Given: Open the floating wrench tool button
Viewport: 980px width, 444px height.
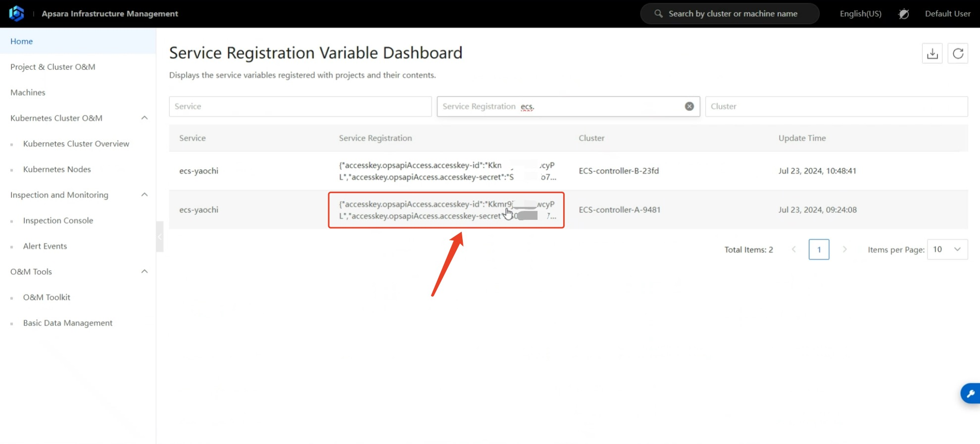Looking at the screenshot, I should coord(971,394).
